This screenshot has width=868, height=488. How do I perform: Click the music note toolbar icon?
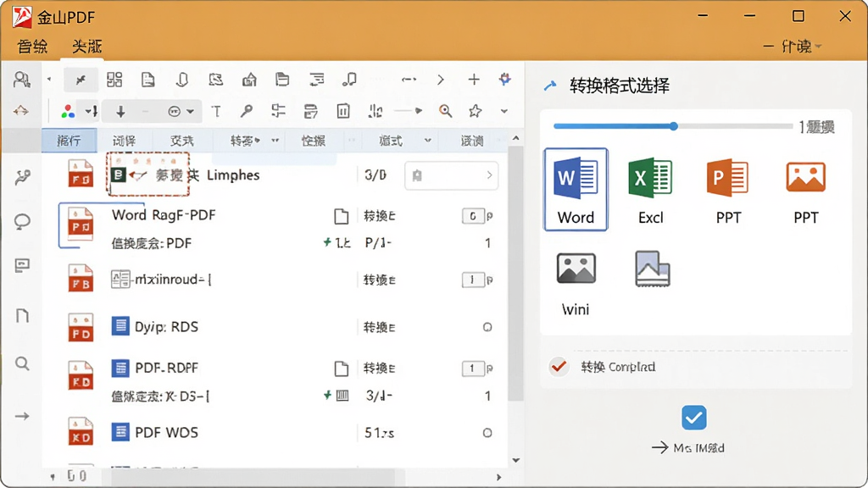click(x=349, y=80)
